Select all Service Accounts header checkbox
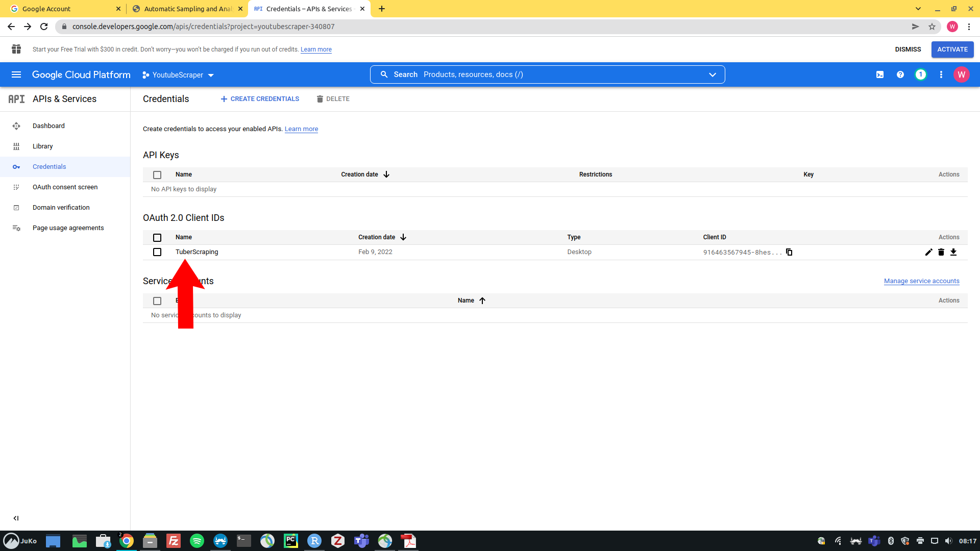This screenshot has width=980, height=551. pos(157,301)
